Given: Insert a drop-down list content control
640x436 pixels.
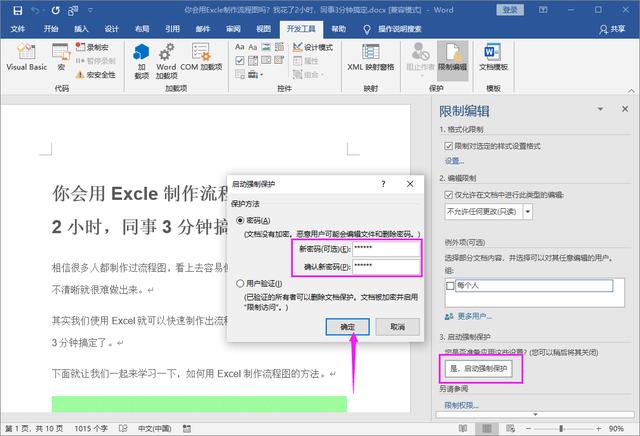Looking at the screenshot, I should [266, 61].
